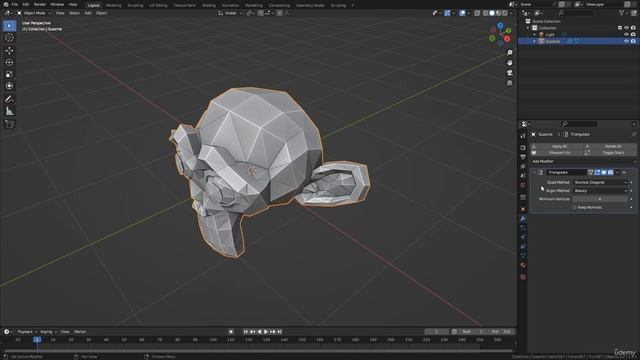
Task: Select the 3D Cursor tool
Action: [x=9, y=38]
